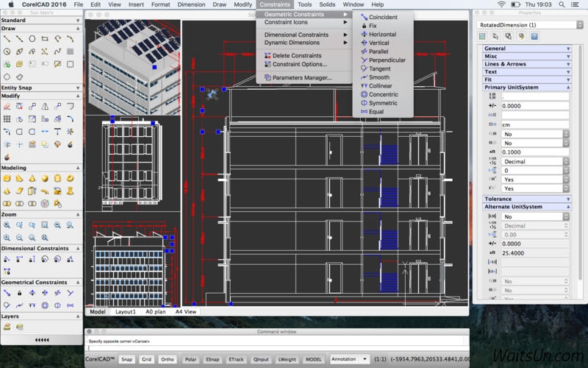Open the RotatedDimension (1) selection dropdown
Screen dimensions: 588x368
click(x=529, y=25)
